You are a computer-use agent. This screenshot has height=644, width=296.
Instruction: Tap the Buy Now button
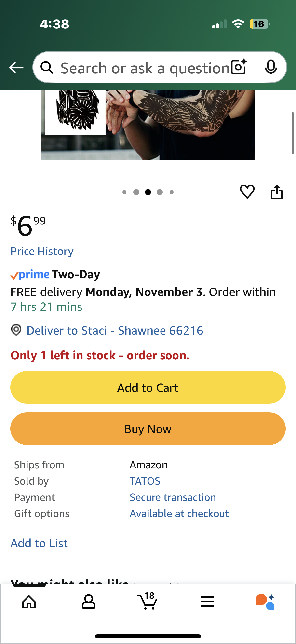(148, 429)
